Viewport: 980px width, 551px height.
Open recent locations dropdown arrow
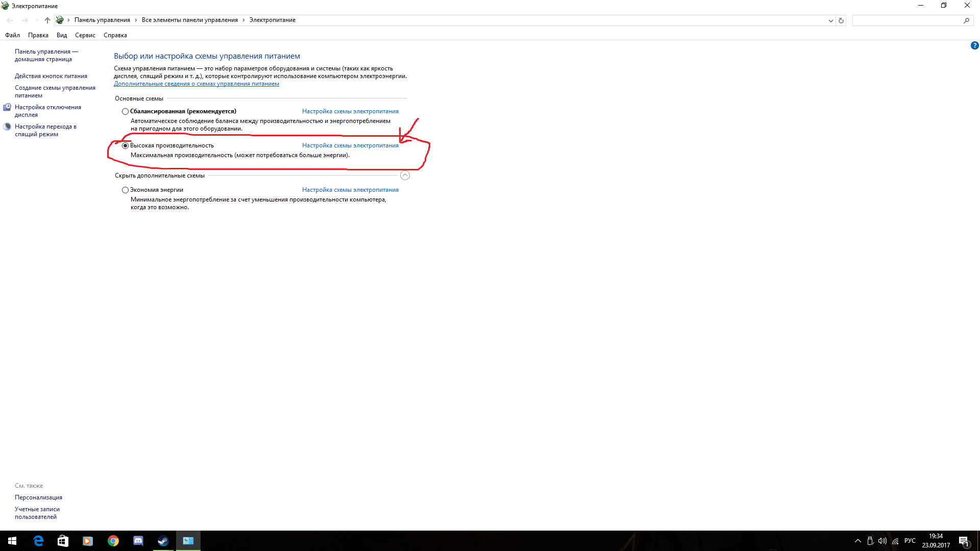tap(37, 20)
